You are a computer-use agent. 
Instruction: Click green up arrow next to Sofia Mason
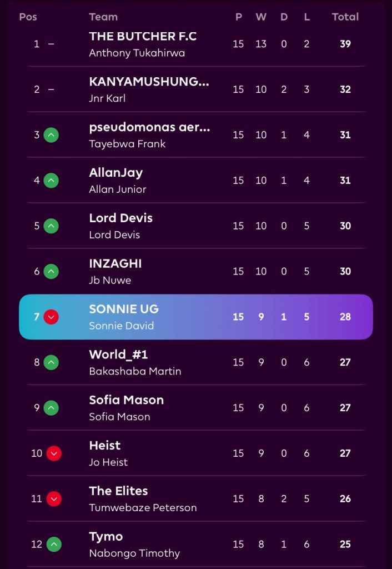click(51, 408)
